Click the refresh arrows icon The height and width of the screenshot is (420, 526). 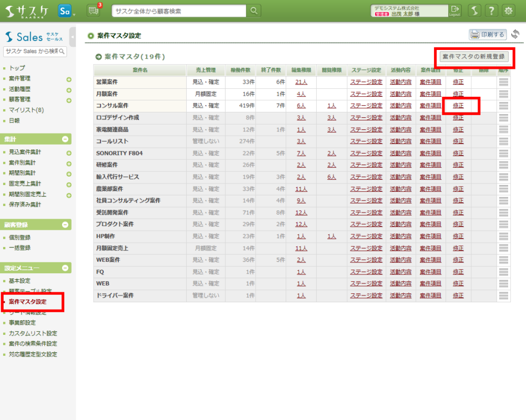[515, 35]
